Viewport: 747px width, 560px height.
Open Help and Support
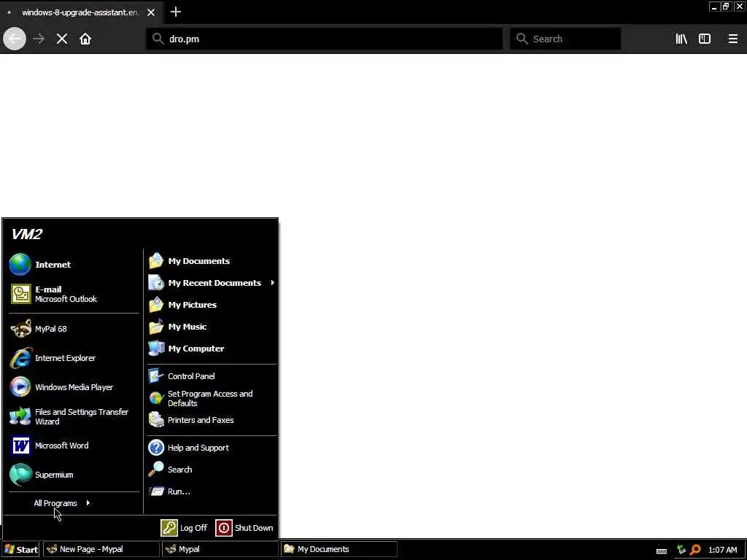(x=212, y=448)
